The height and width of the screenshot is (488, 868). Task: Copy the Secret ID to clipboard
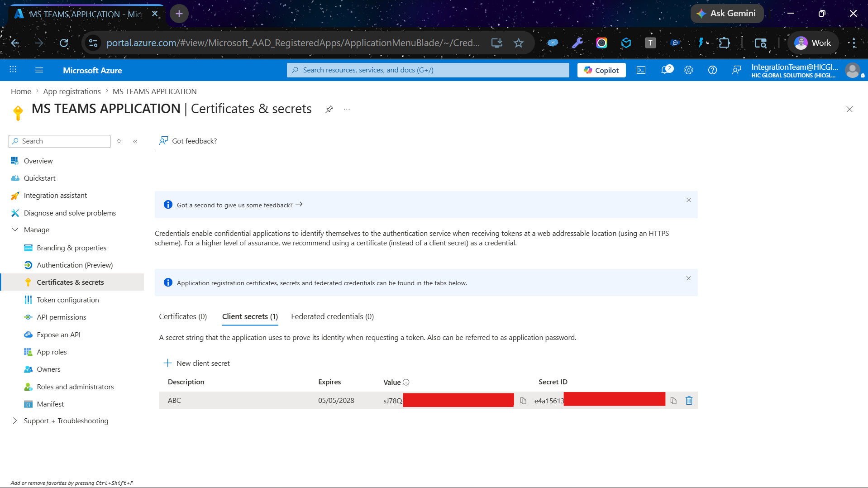(673, 401)
